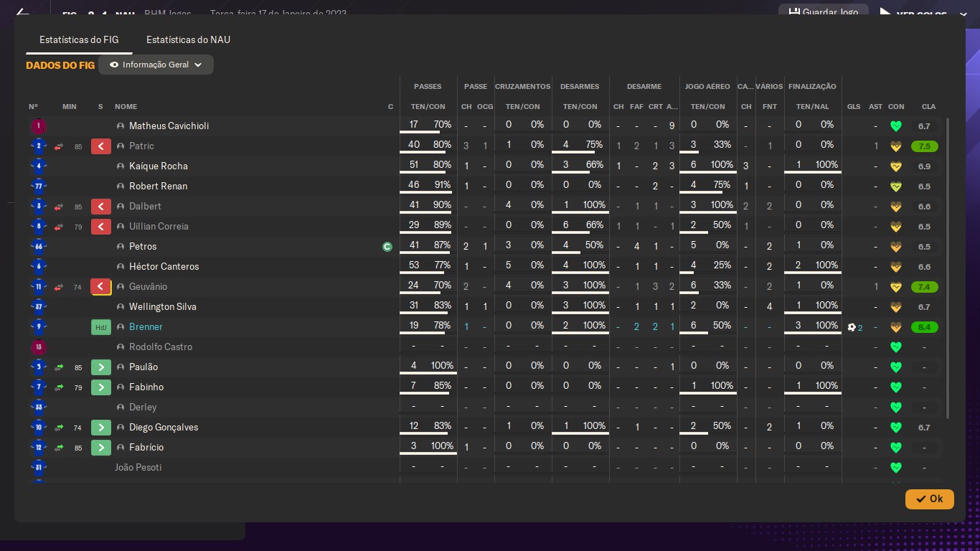Image resolution: width=980 pixels, height=551 pixels.
Task: Sort by the GLS column header
Action: (x=853, y=107)
